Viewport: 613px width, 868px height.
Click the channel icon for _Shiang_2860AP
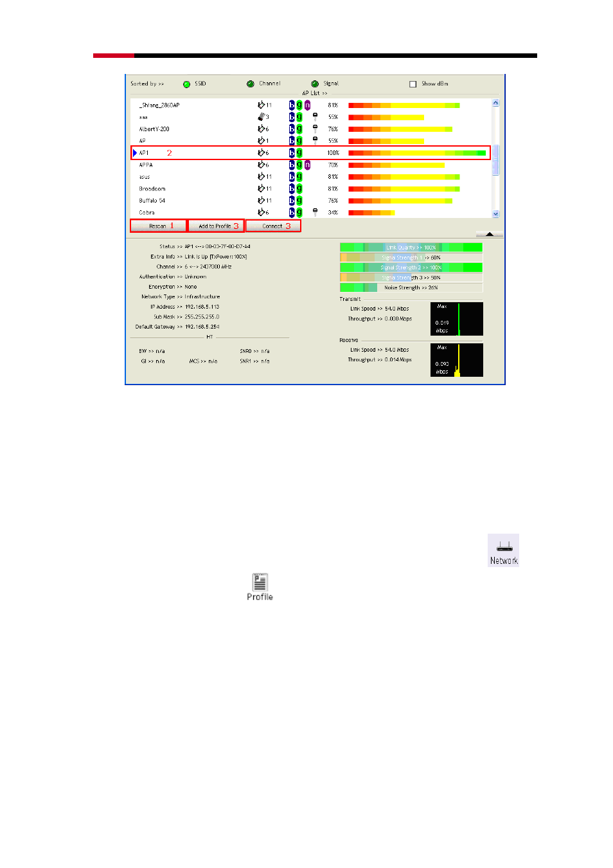261,105
